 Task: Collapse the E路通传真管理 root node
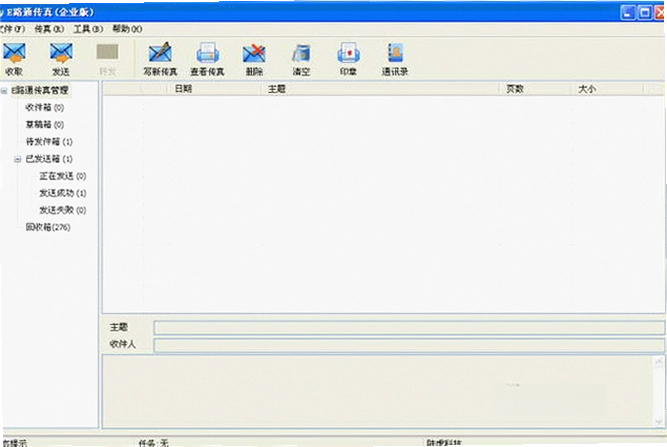coord(4,91)
